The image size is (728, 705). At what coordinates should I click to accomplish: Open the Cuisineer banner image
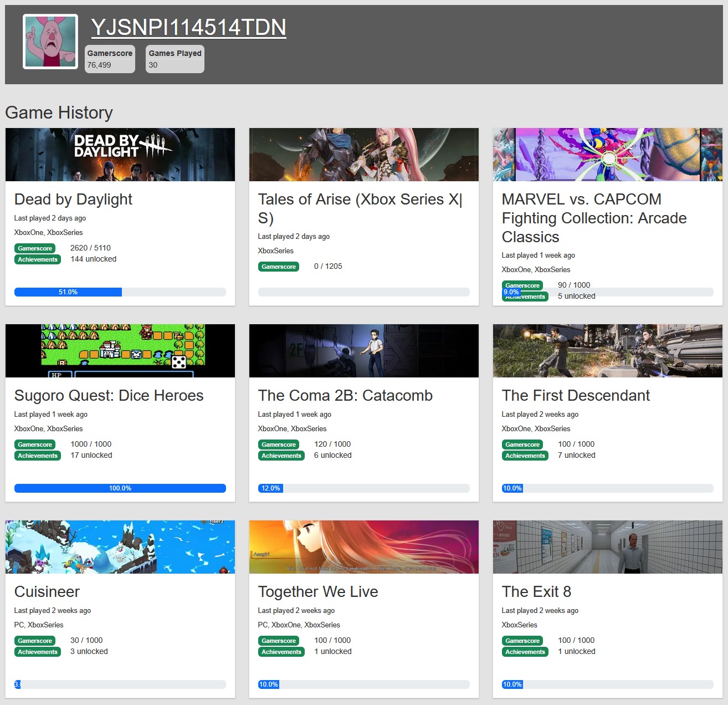tap(120, 547)
